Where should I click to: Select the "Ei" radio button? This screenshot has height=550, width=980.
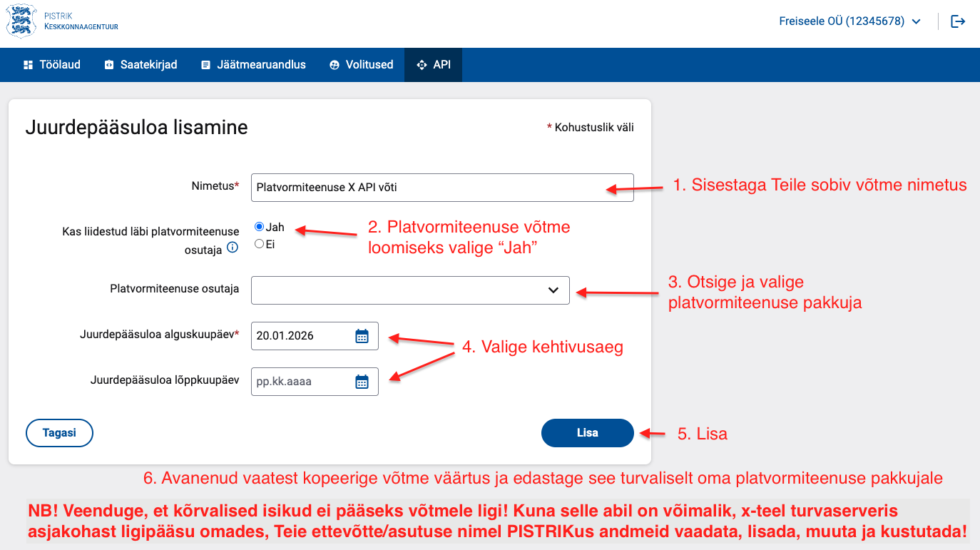coord(259,244)
